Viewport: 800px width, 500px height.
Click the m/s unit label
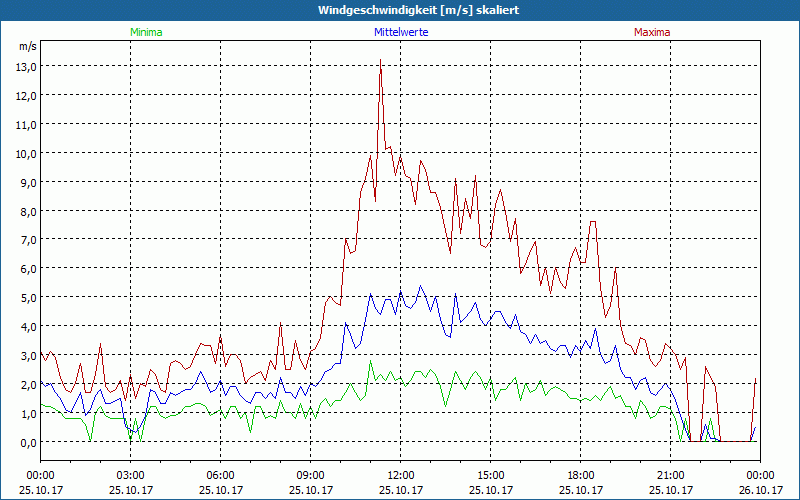point(28,46)
